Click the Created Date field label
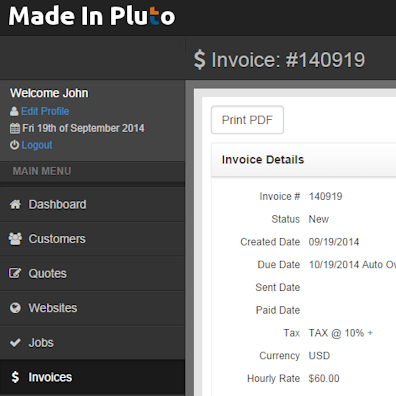Screen dimensions: 396x396 pos(270,242)
